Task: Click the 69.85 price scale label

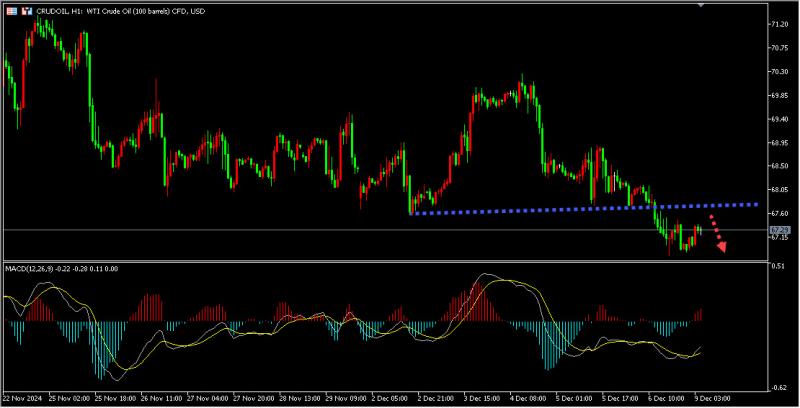Action: tap(779, 95)
